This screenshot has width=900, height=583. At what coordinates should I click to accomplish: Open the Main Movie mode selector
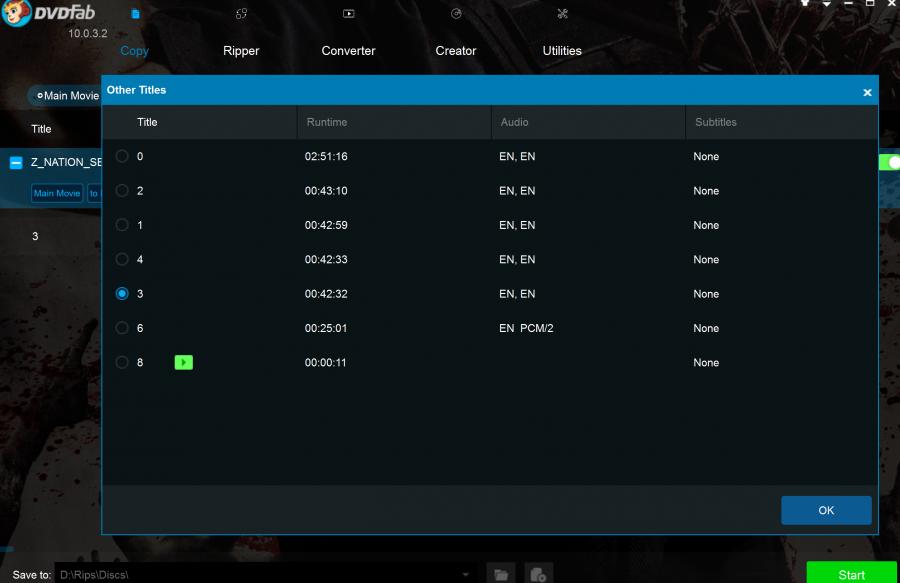67,96
